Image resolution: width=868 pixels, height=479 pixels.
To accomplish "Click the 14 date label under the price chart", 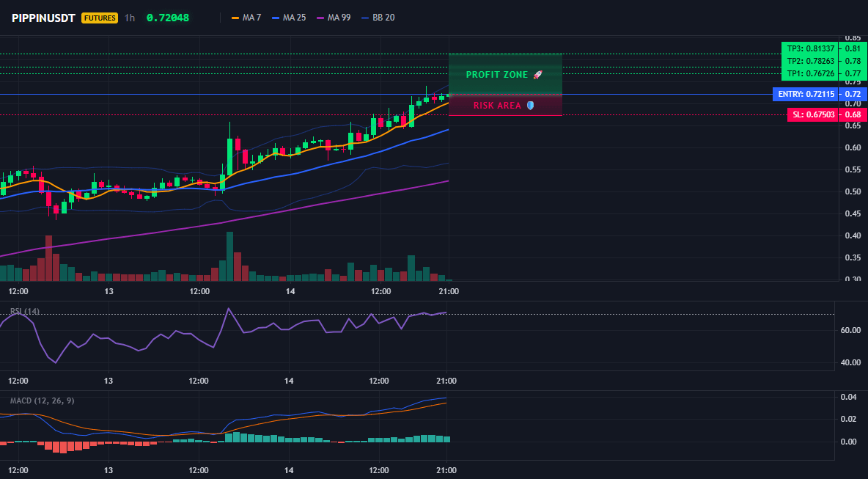I will pos(290,291).
